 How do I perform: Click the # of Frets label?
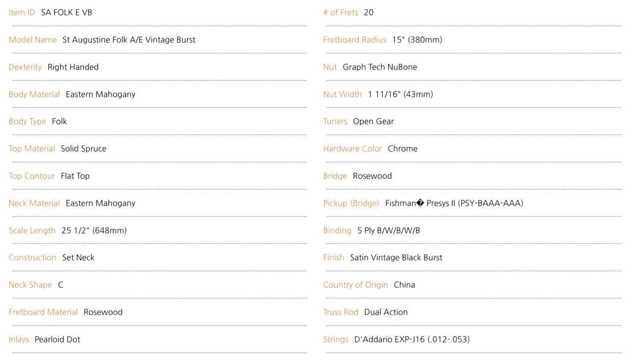[341, 12]
